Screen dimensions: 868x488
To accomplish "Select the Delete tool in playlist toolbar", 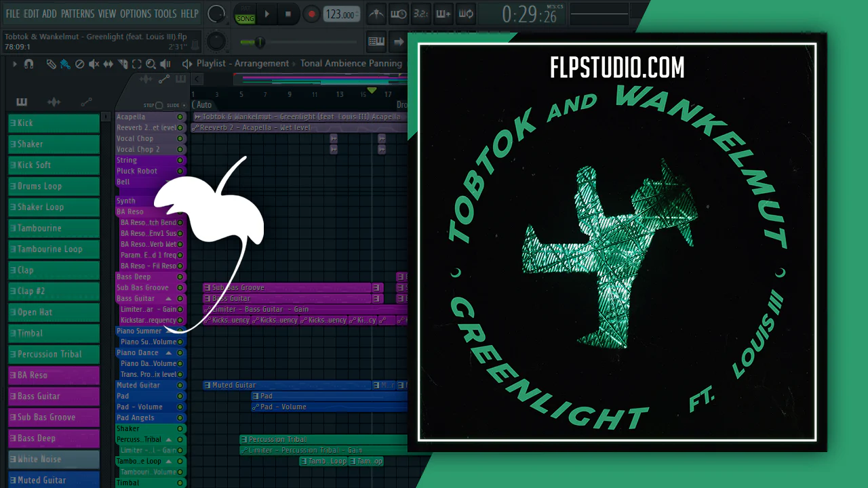I will pyautogui.click(x=79, y=64).
